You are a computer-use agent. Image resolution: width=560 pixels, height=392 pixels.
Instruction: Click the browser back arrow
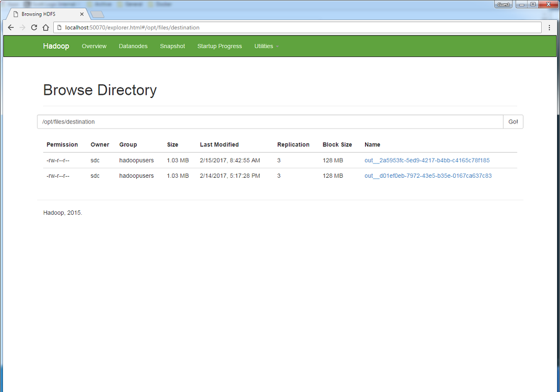point(11,27)
